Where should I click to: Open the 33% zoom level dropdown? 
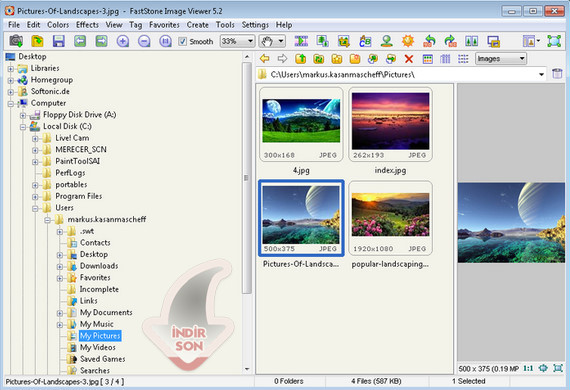pyautogui.click(x=237, y=41)
